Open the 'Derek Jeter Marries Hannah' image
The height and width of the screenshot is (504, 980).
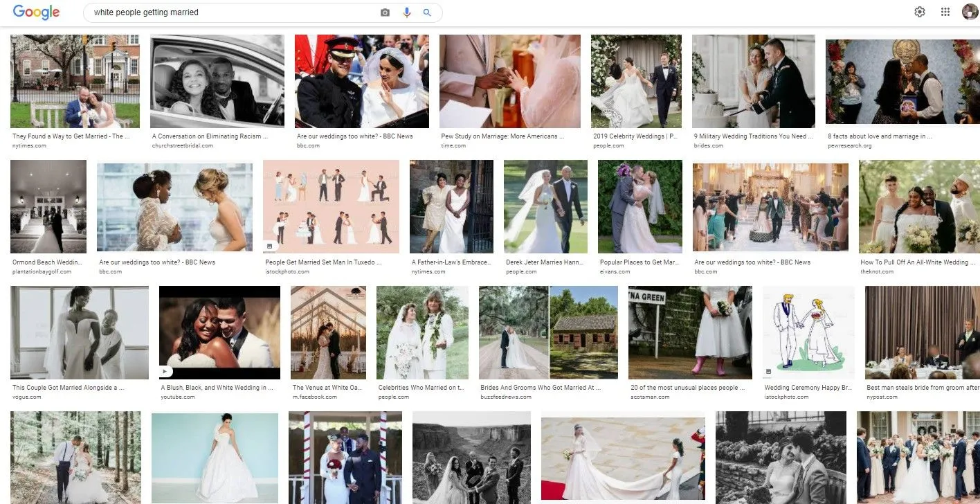point(545,206)
